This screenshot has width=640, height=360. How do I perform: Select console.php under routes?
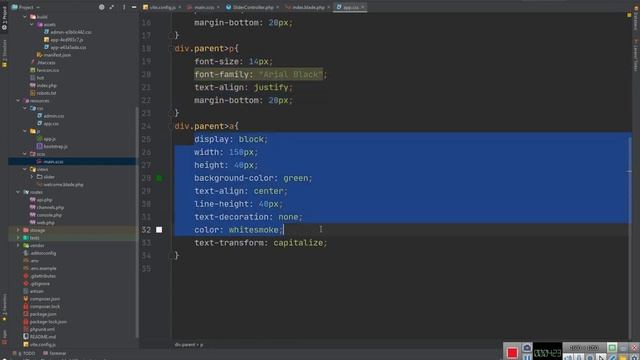click(x=45, y=215)
